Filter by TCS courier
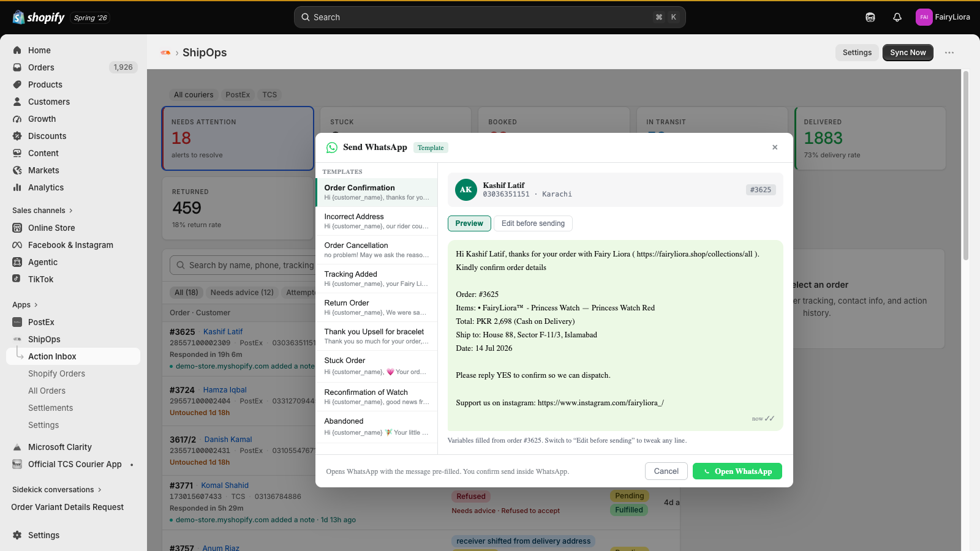Image resolution: width=980 pixels, height=551 pixels. pyautogui.click(x=269, y=95)
